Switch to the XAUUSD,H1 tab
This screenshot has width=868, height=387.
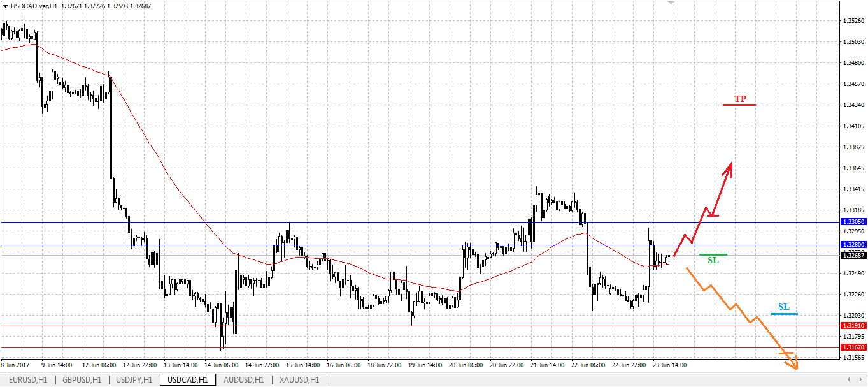[x=299, y=380]
